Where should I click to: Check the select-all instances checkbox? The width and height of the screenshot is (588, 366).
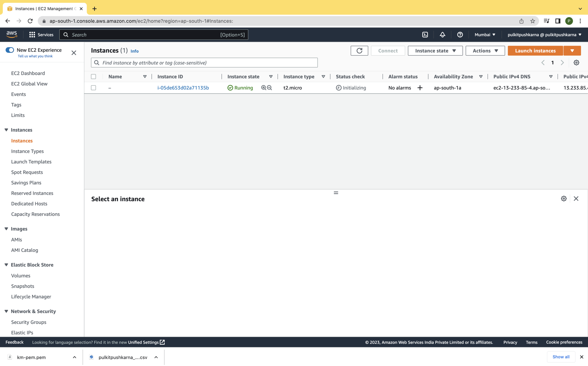pos(93,77)
